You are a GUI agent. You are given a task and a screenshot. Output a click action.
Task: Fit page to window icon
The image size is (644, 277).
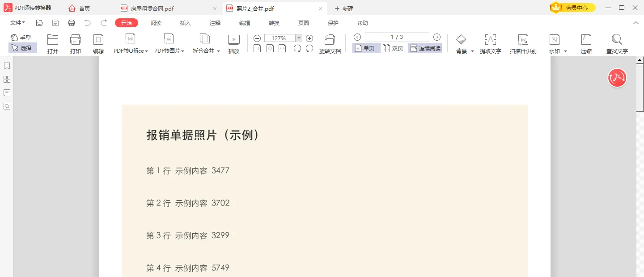pyautogui.click(x=270, y=49)
